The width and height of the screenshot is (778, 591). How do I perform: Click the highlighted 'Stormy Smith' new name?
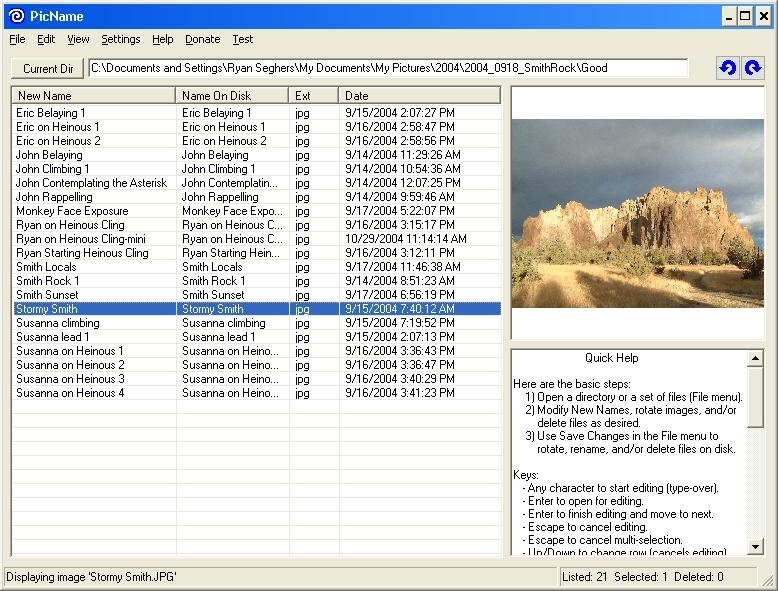tap(47, 309)
